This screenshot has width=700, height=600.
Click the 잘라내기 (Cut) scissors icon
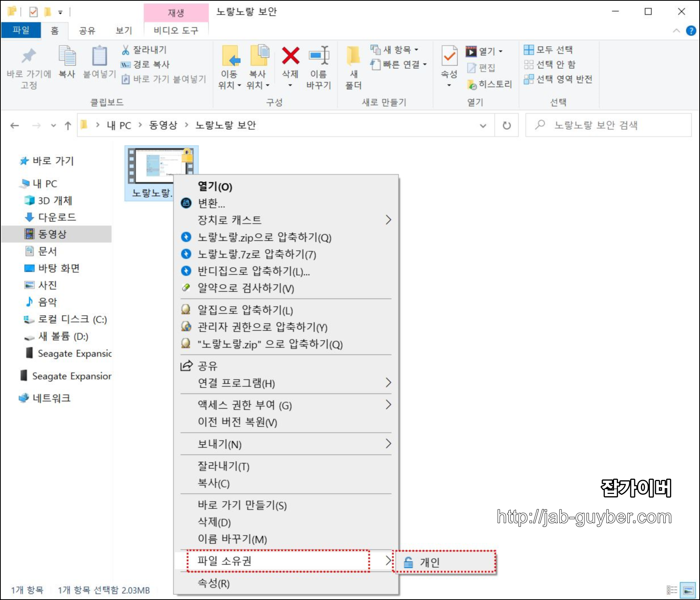tap(126, 50)
